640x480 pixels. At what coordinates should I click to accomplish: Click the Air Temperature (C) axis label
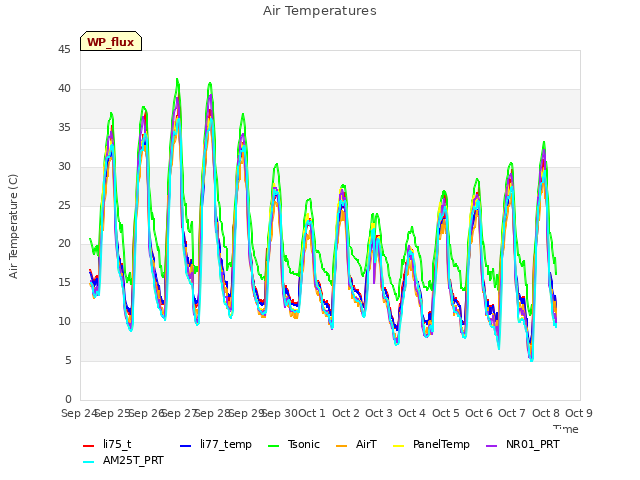(13, 227)
